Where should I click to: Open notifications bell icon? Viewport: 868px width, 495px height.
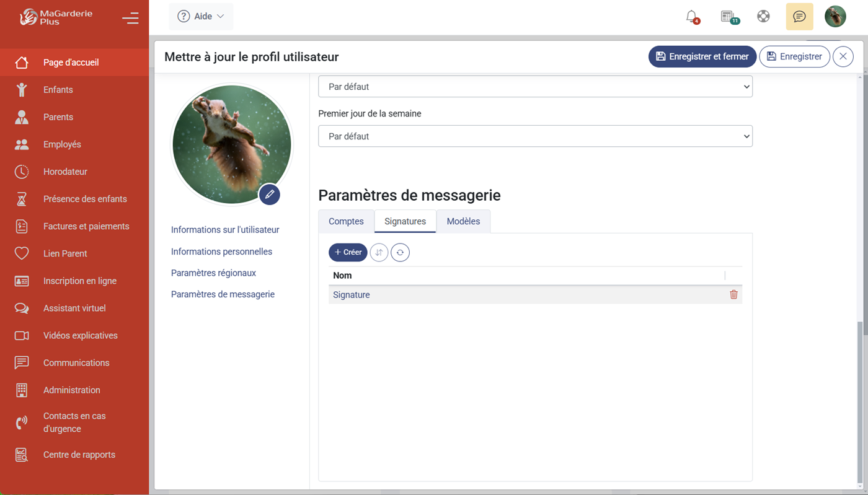[x=692, y=17]
